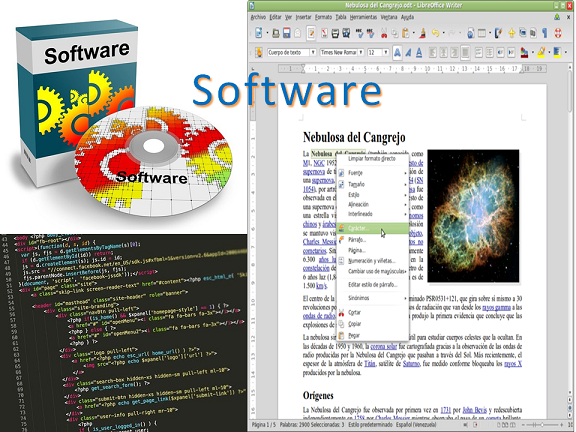This screenshot has width=576, height=432.
Task: Choose Párrafo... in the context menu
Action: [x=372, y=240]
